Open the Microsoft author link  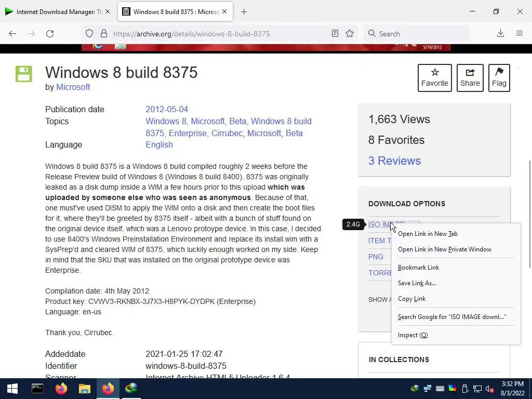[73, 87]
